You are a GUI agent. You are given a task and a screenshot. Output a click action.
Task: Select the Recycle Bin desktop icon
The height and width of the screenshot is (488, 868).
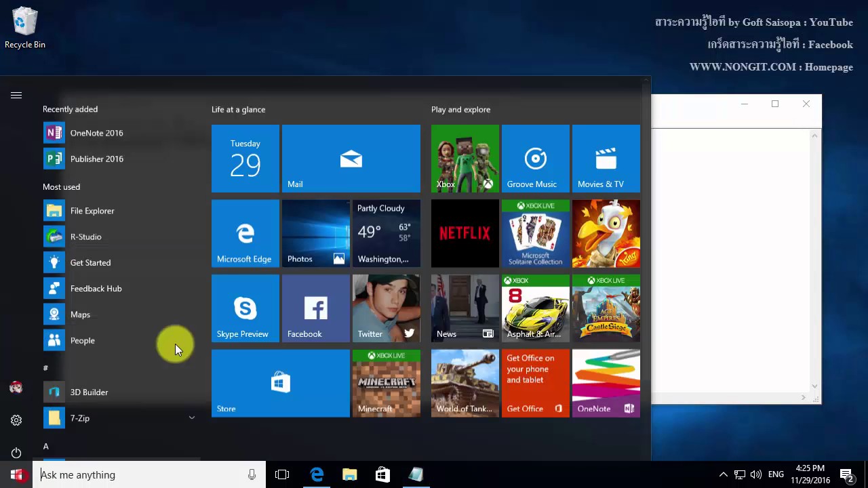click(x=25, y=28)
